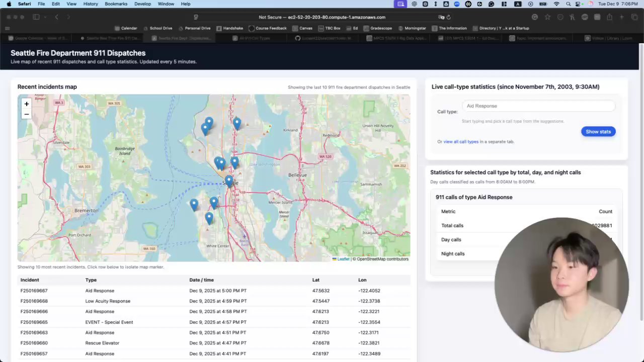The width and height of the screenshot is (644, 362).
Task: Zoom out on the incidents map
Action: [27, 114]
